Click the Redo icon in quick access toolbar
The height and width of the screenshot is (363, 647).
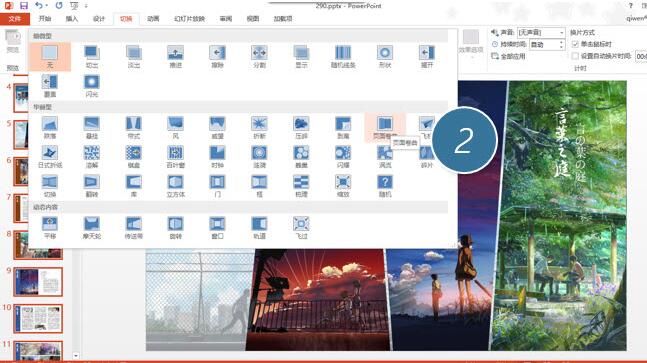tap(59, 6)
